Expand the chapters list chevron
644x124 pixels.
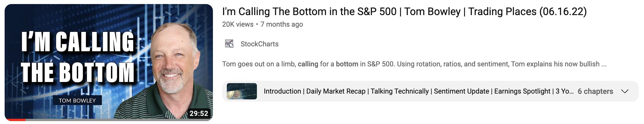[x=625, y=91]
